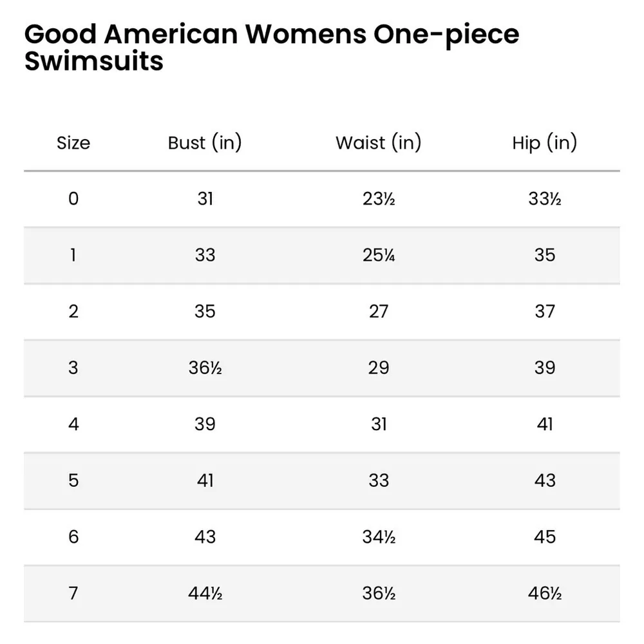Click hip value 46½ for size 7
Viewport: 644px width, 644px height.
[x=544, y=593]
